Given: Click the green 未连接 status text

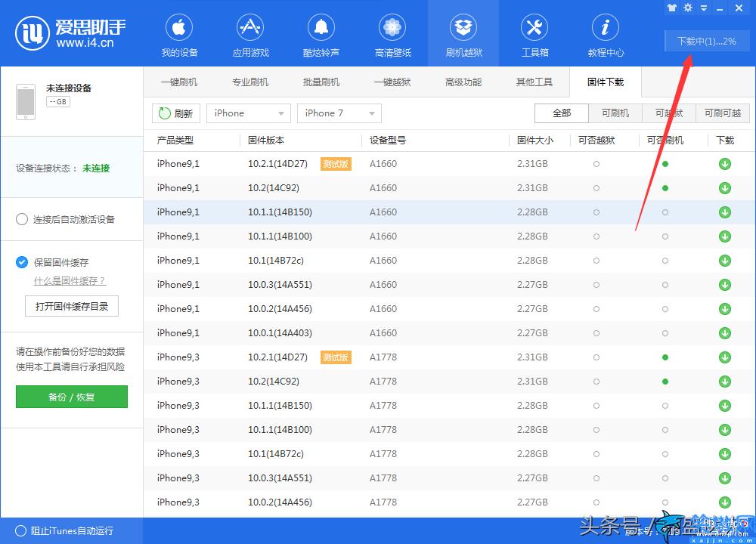Looking at the screenshot, I should [96, 168].
